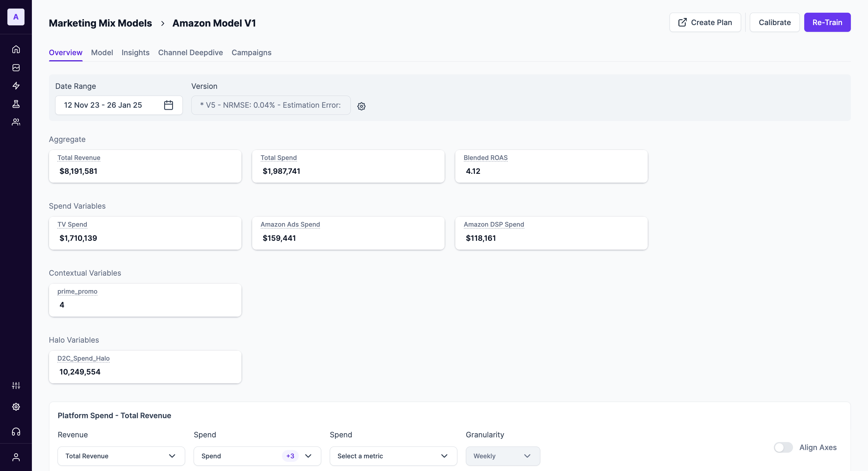Click the user profile icon at bottom

coord(16,457)
